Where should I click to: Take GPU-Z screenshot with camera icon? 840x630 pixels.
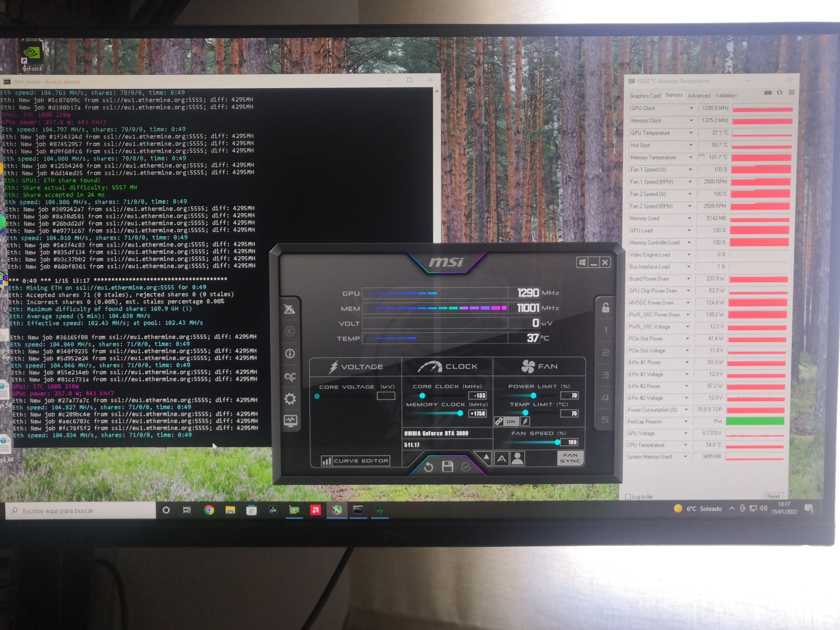(767, 92)
